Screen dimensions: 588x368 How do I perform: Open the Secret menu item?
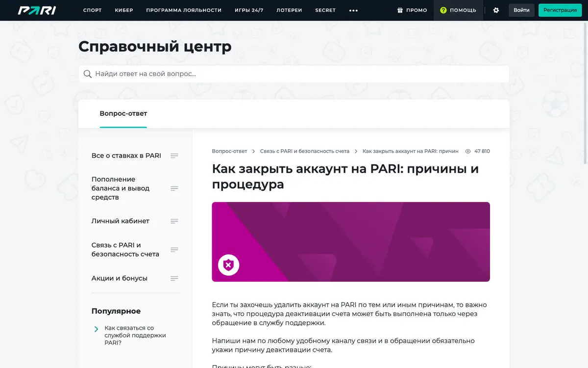pos(325,10)
